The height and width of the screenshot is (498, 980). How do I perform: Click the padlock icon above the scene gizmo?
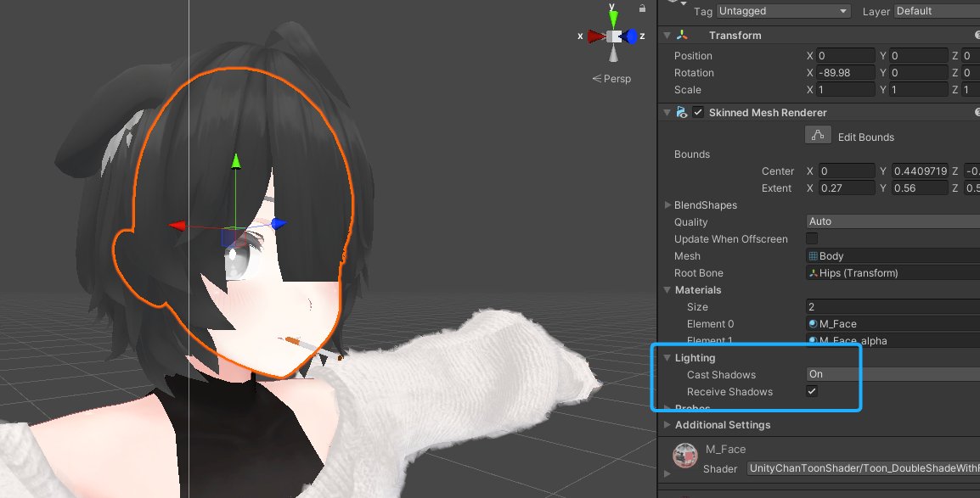[x=641, y=7]
